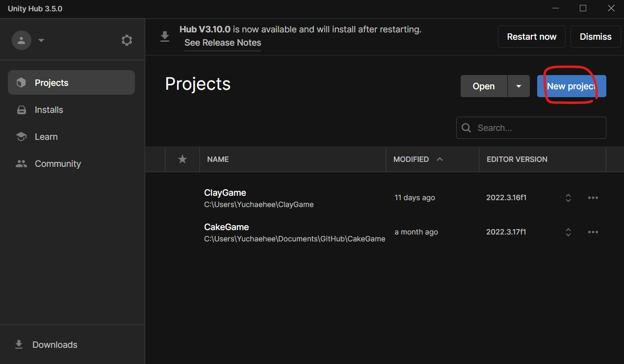Open the ClayGame project
This screenshot has height=364, width=624.
(x=225, y=192)
